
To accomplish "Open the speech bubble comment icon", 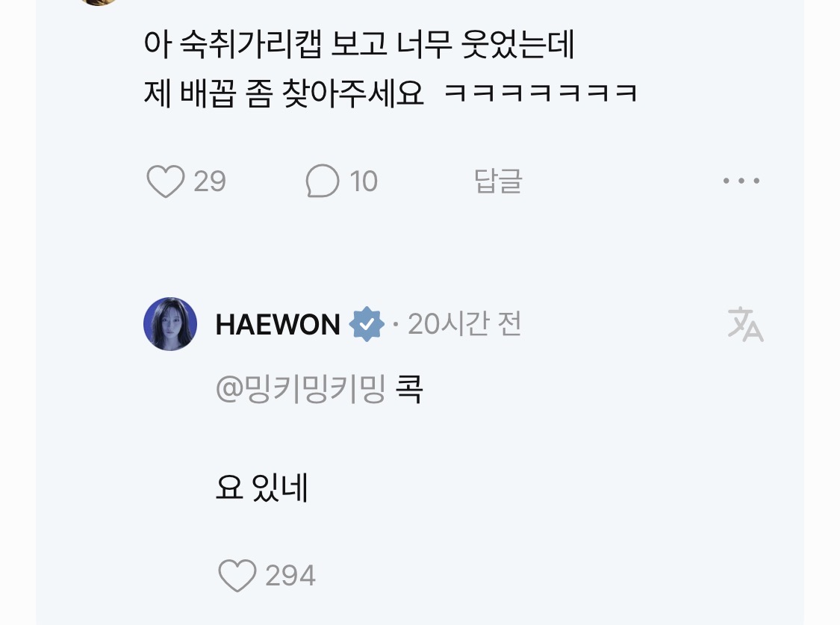I will point(323,181).
